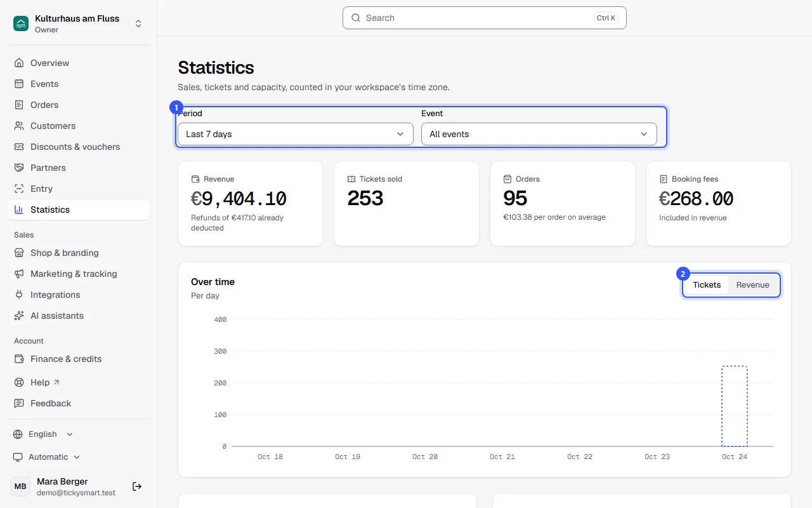
Task: Click the Shop & branding store icon
Action: click(x=19, y=253)
